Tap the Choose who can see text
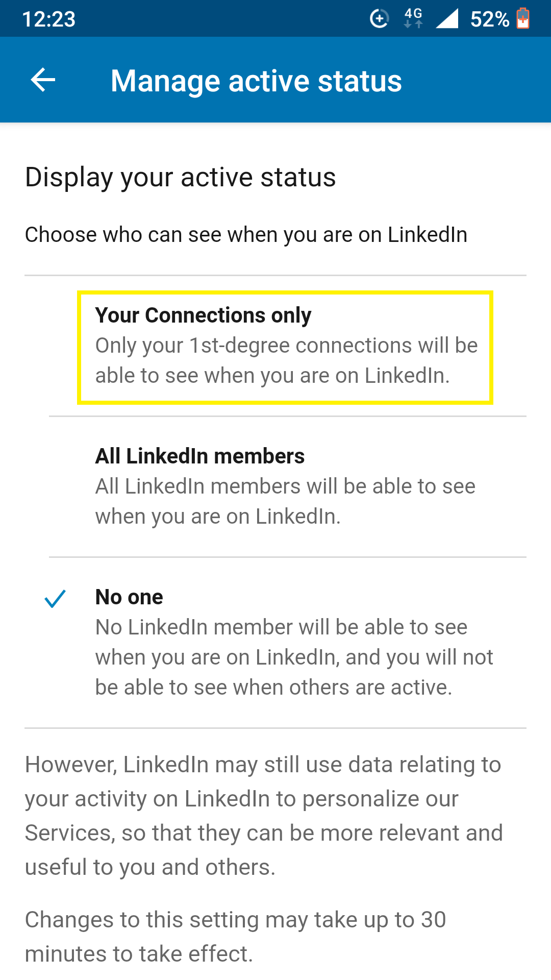The image size is (551, 980). pyautogui.click(x=246, y=235)
